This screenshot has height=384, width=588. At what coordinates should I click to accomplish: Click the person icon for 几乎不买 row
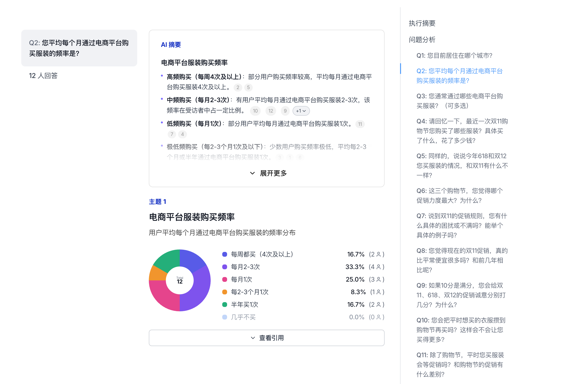click(x=379, y=317)
